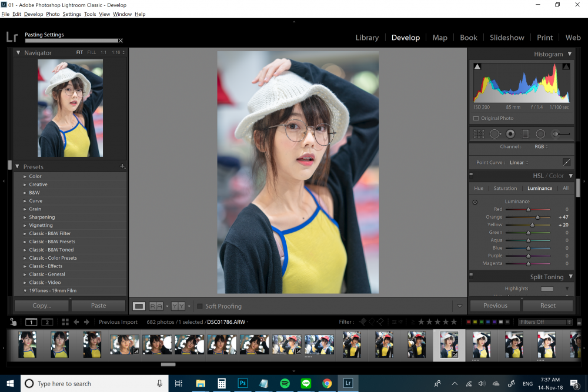This screenshot has width=588, height=392.
Task: Click the Reset button
Action: [x=548, y=306]
